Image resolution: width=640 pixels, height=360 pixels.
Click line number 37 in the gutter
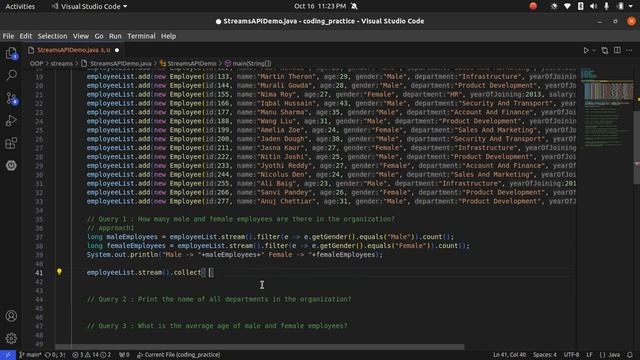coord(39,237)
